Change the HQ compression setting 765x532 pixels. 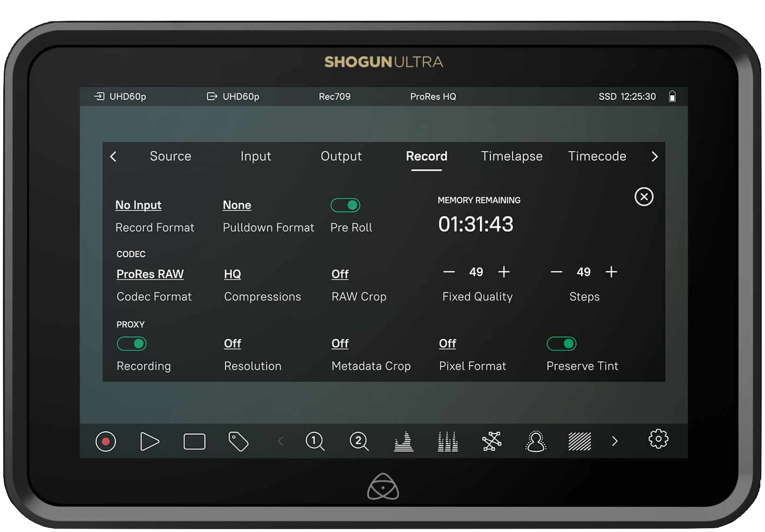tap(232, 274)
